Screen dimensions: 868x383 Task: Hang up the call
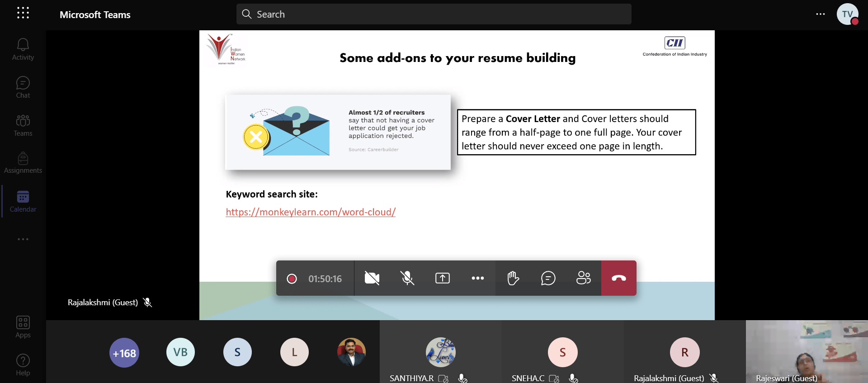coord(619,278)
